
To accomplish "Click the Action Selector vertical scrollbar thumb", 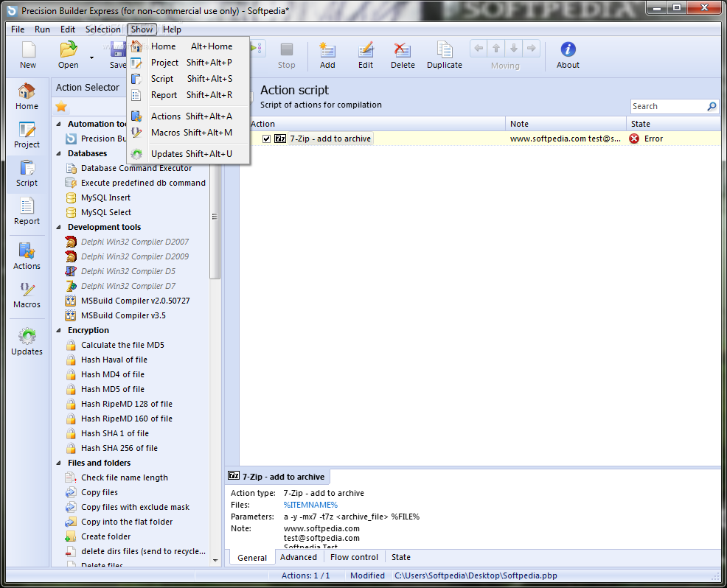I will pos(215,217).
